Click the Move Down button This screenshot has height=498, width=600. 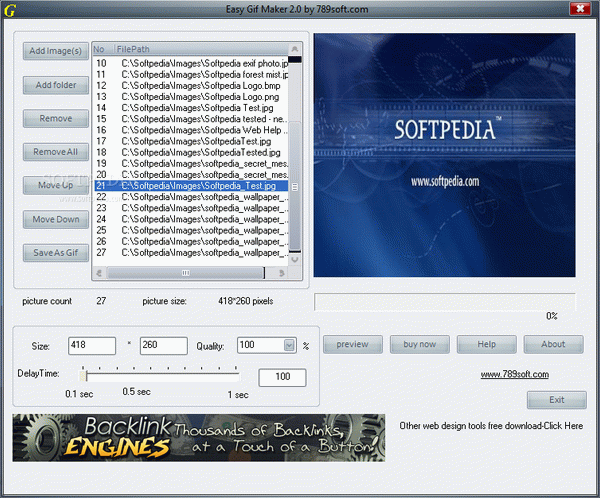(56, 219)
